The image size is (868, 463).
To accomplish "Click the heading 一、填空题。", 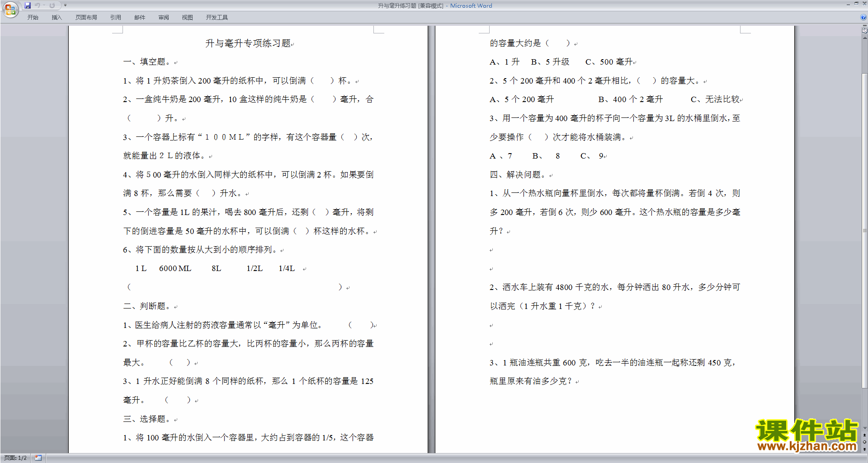I will pyautogui.click(x=147, y=62).
